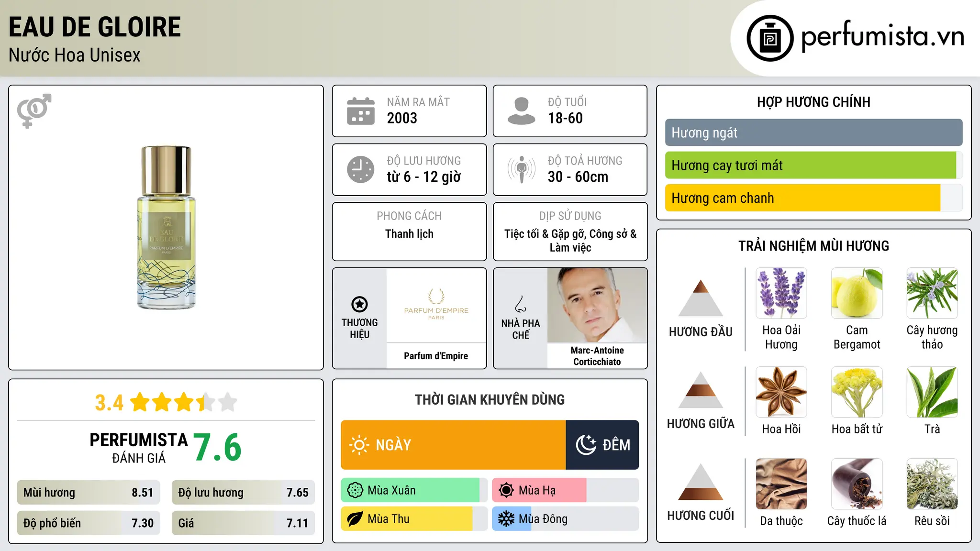Image resolution: width=980 pixels, height=551 pixels.
Task: Click the 3.4 rating number
Action: (109, 403)
